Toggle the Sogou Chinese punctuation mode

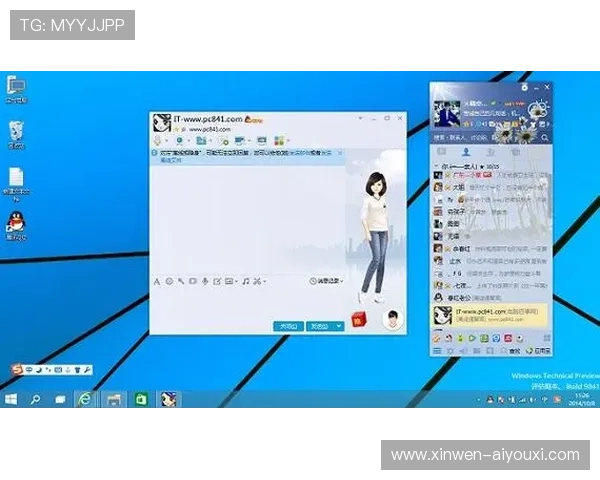(x=48, y=370)
